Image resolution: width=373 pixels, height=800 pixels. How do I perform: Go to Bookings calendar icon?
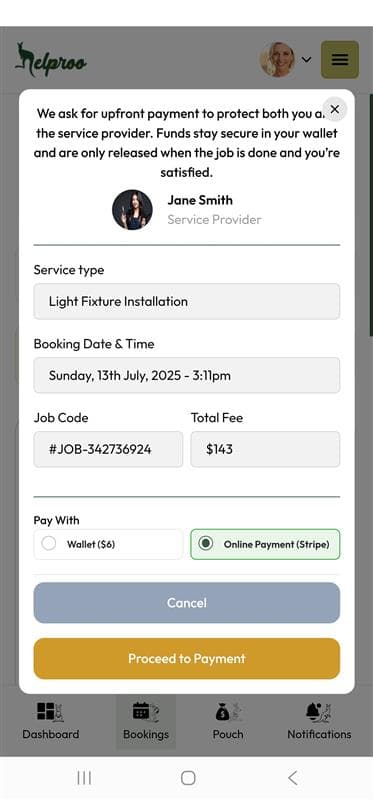(146, 713)
